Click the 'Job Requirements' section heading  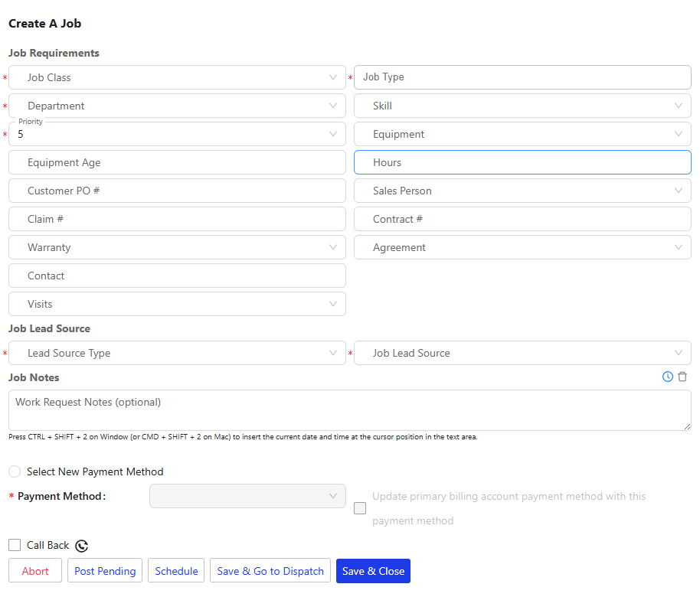(54, 53)
